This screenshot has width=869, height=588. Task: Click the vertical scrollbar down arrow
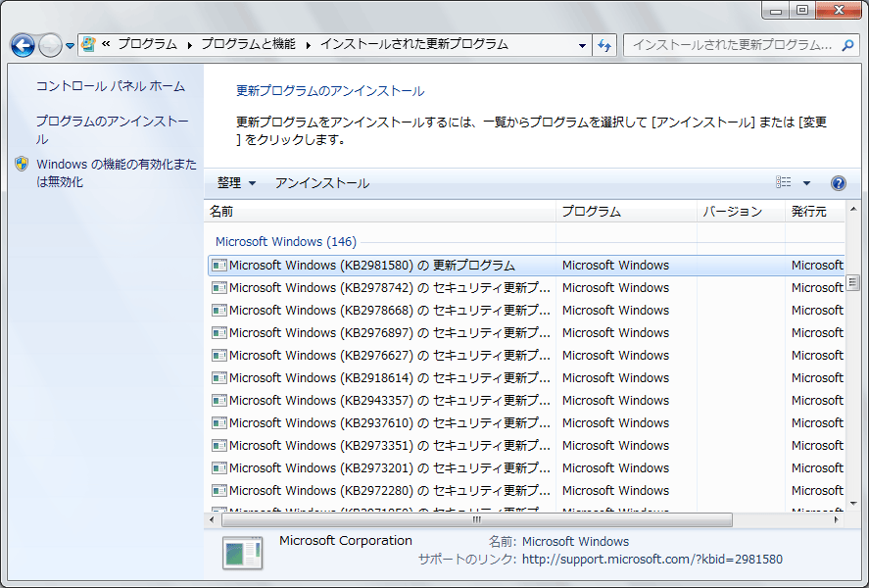[853, 503]
